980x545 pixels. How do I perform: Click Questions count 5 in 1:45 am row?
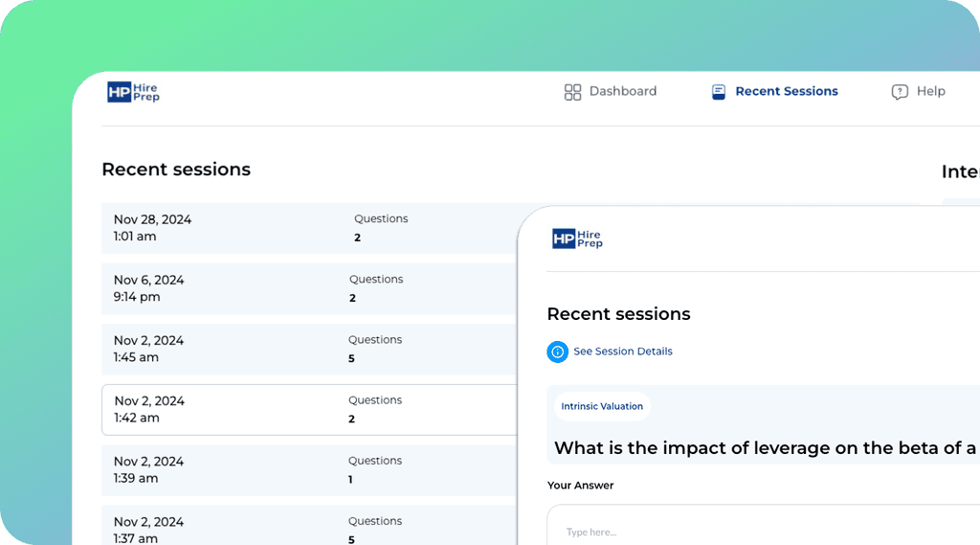(x=351, y=358)
